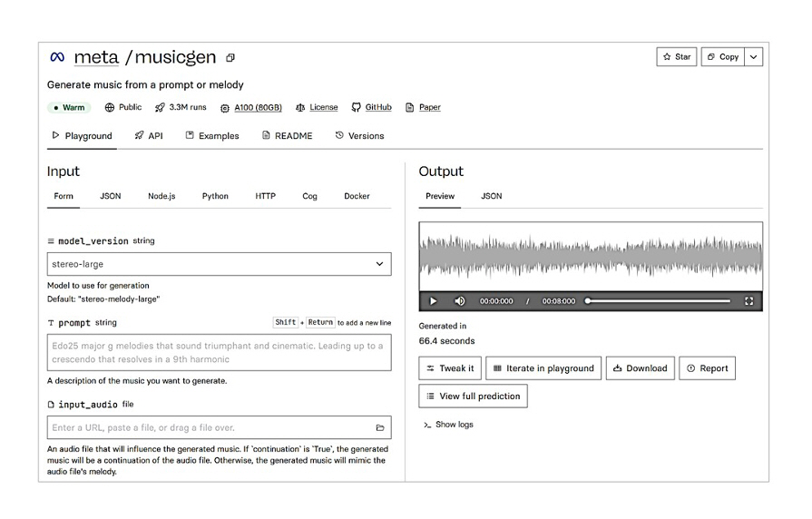This screenshot has height=519, width=812.
Task: Open the dropdown arrow beside Copy
Action: point(754,57)
